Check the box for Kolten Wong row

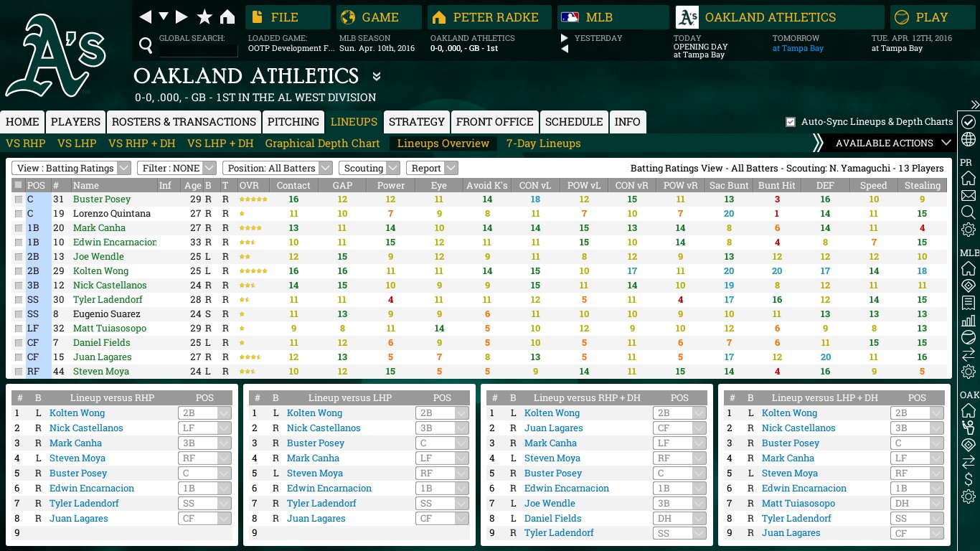point(18,271)
